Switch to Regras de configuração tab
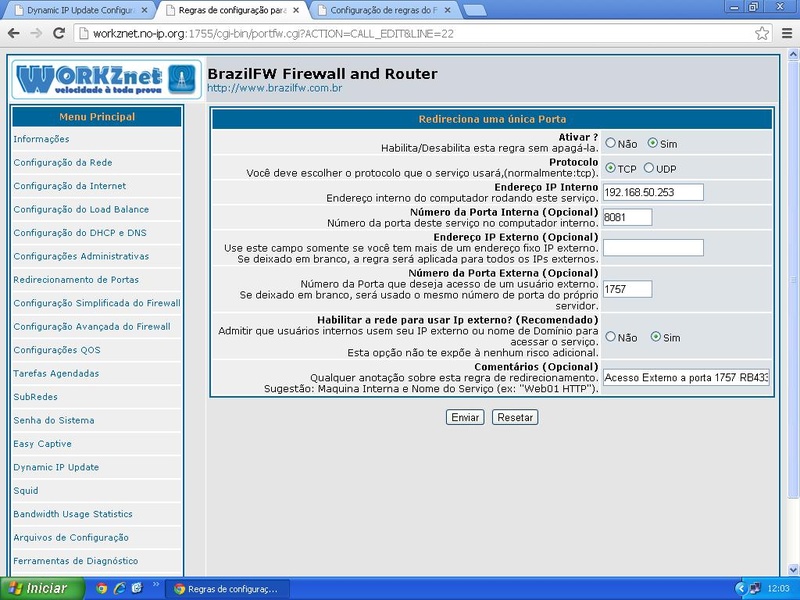Viewport: 800px width, 600px height. click(232, 10)
